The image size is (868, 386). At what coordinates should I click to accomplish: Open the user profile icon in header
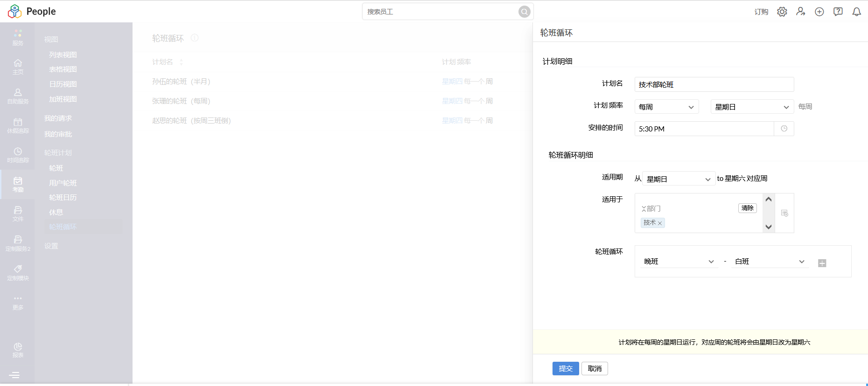point(800,12)
